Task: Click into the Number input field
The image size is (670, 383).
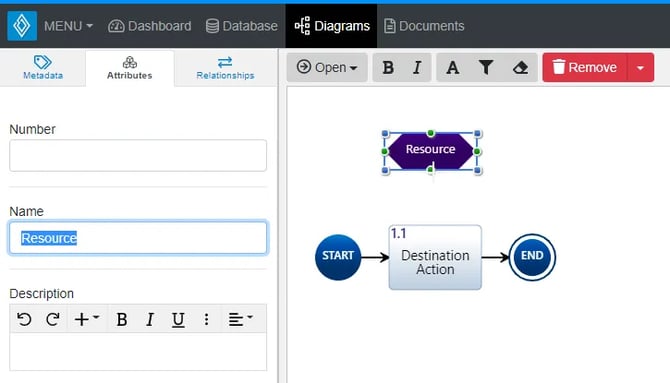Action: click(x=138, y=155)
